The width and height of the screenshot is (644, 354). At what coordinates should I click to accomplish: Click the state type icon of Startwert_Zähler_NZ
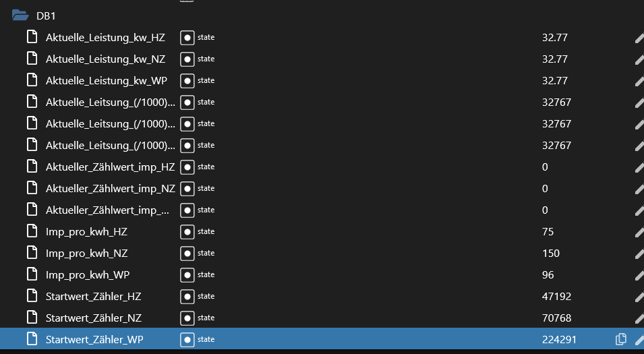point(187,318)
